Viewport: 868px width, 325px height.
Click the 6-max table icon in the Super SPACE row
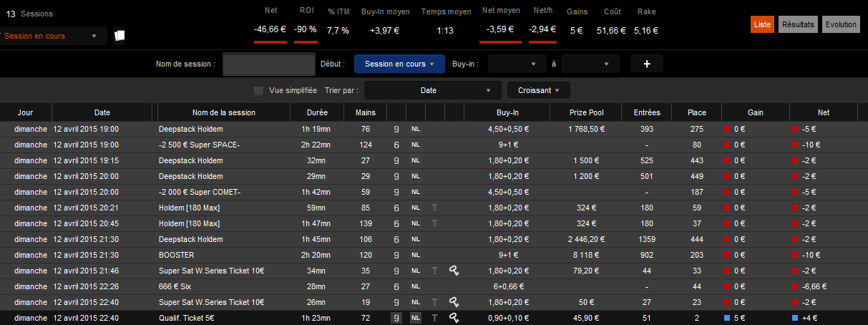pyautogui.click(x=396, y=145)
